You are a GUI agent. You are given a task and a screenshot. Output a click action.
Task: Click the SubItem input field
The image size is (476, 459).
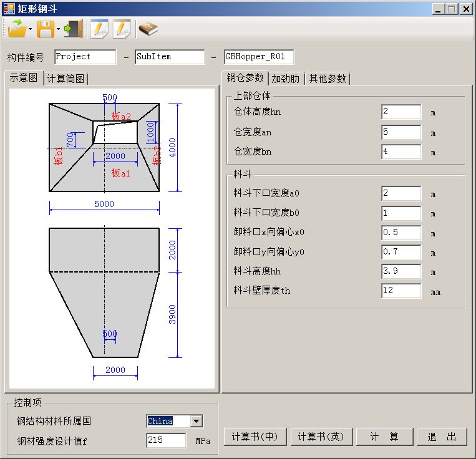pyautogui.click(x=170, y=57)
